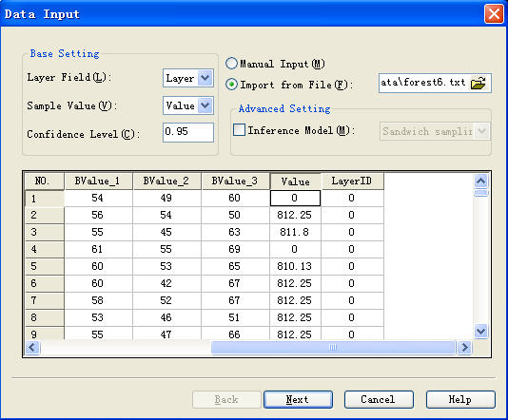Click the Cancel button
Image resolution: width=508 pixels, height=420 pixels.
click(379, 400)
